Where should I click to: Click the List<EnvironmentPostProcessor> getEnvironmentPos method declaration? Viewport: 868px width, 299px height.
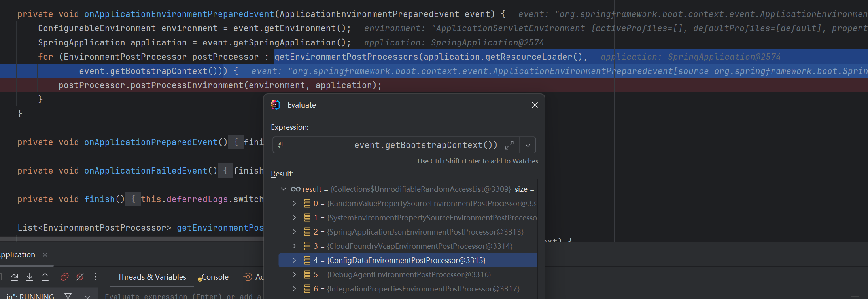[x=140, y=228]
